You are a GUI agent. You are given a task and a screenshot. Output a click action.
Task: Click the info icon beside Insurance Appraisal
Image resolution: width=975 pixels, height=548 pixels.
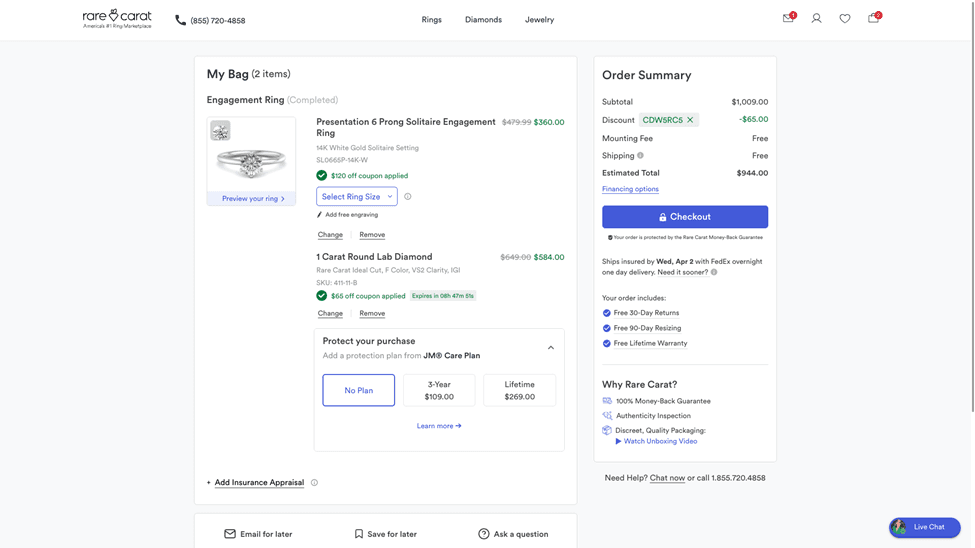click(x=315, y=483)
